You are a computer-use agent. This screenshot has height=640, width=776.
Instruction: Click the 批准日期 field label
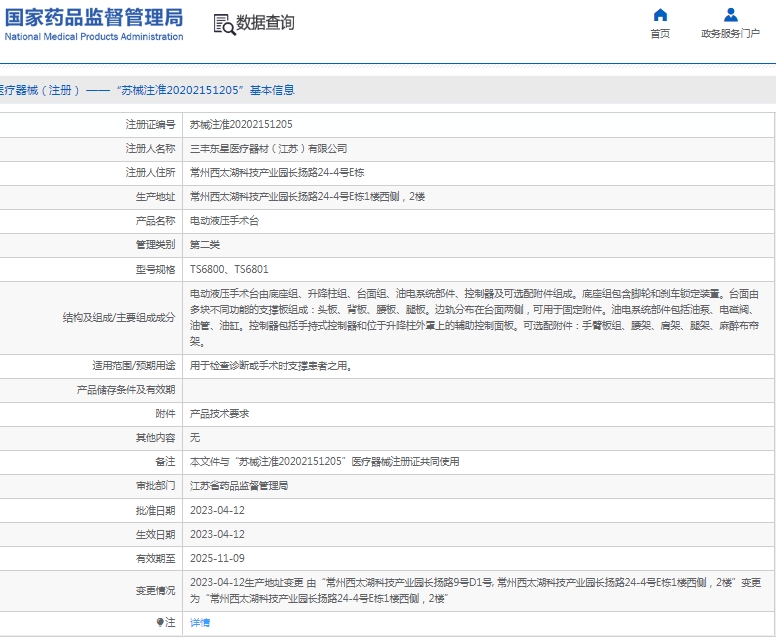(155, 510)
